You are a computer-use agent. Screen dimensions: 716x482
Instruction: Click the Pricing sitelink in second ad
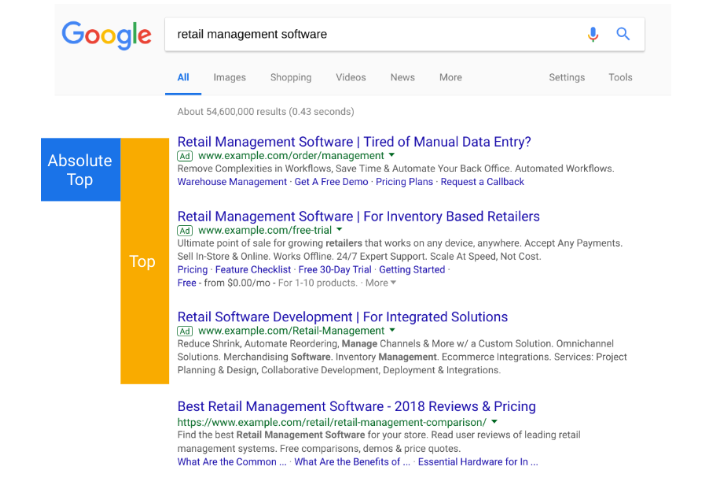[192, 270]
